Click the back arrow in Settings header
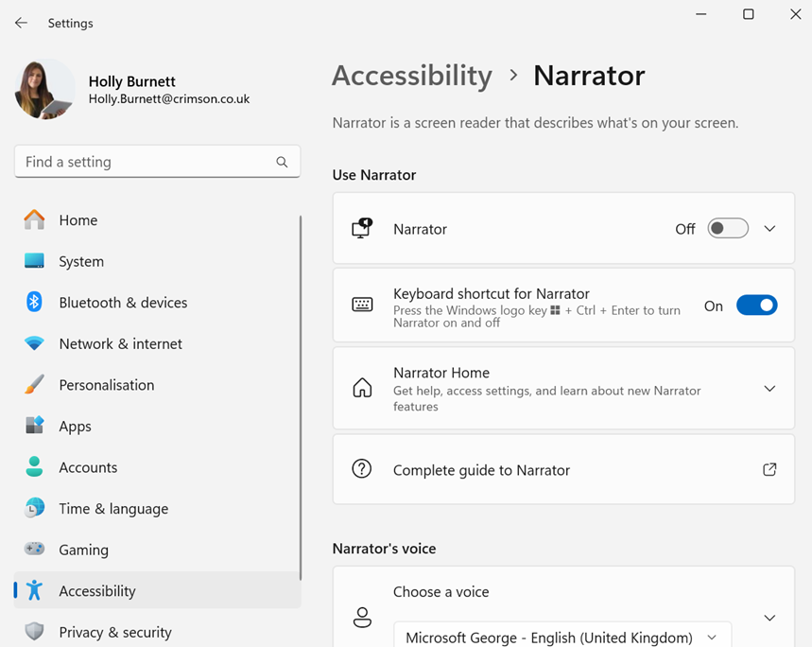Viewport: 812px width, 647px height. tap(21, 23)
